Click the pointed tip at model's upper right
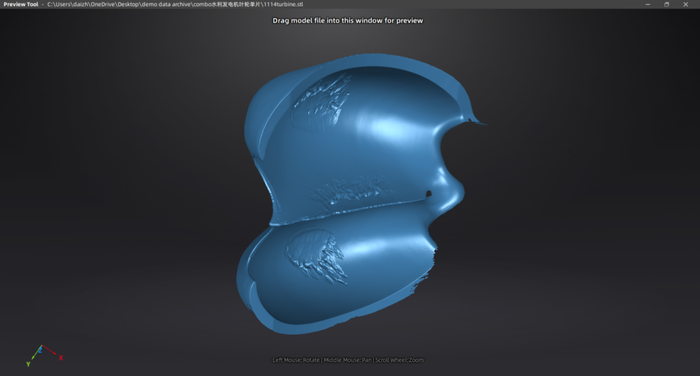The width and height of the screenshot is (700, 376). coord(477,121)
